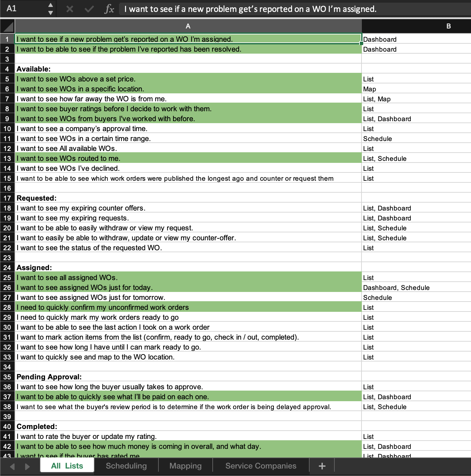Select row 17 header

point(7,198)
